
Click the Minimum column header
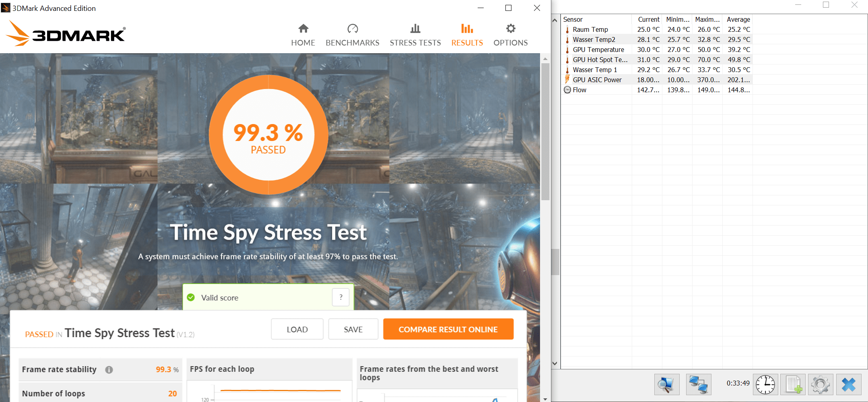click(x=677, y=19)
